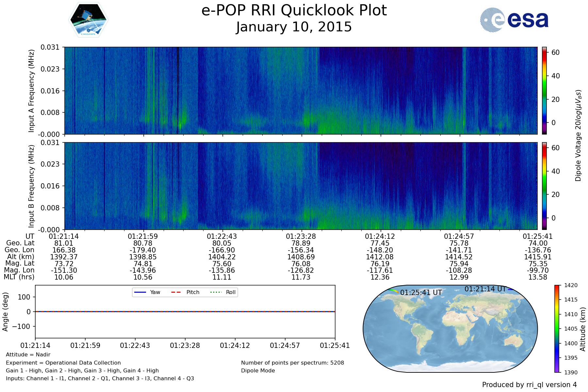Click the red dashed Pitch legend entry
This screenshot has height=392, width=588.
tap(185, 292)
